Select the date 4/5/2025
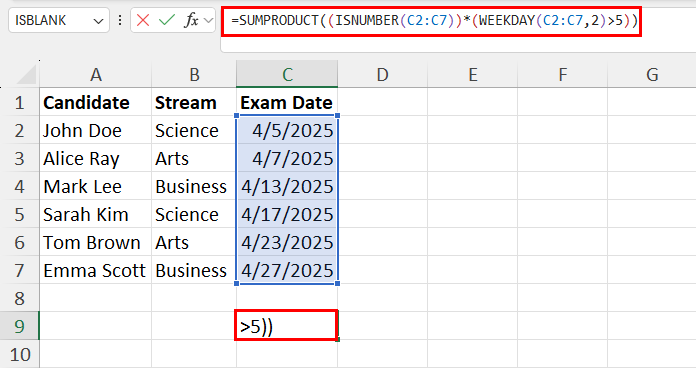Image resolution: width=696 pixels, height=368 pixels. pyautogui.click(x=287, y=131)
